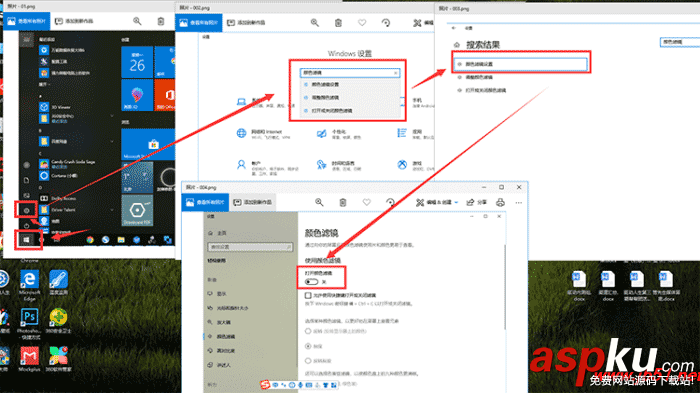Clear the Windows Settings search box with X
This screenshot has width=700, height=393.
coord(396,73)
